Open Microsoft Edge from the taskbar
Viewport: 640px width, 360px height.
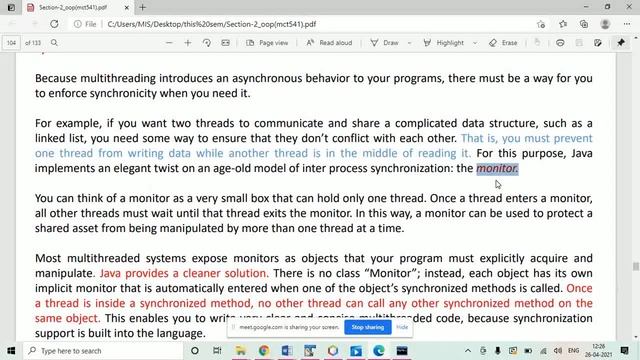(379, 351)
